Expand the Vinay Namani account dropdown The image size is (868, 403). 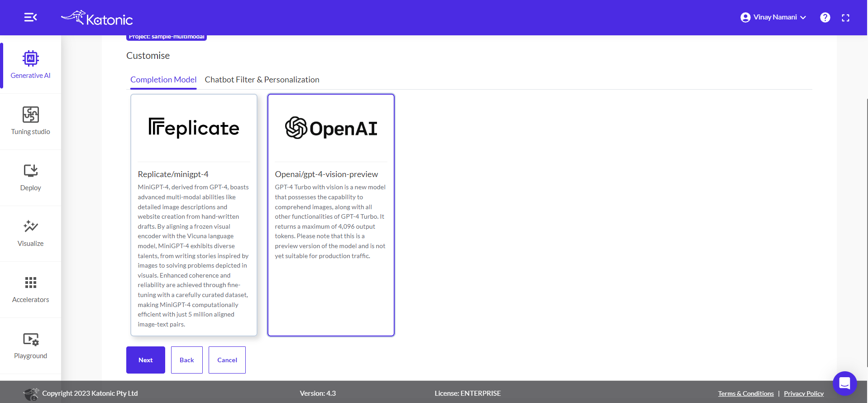coord(773,17)
